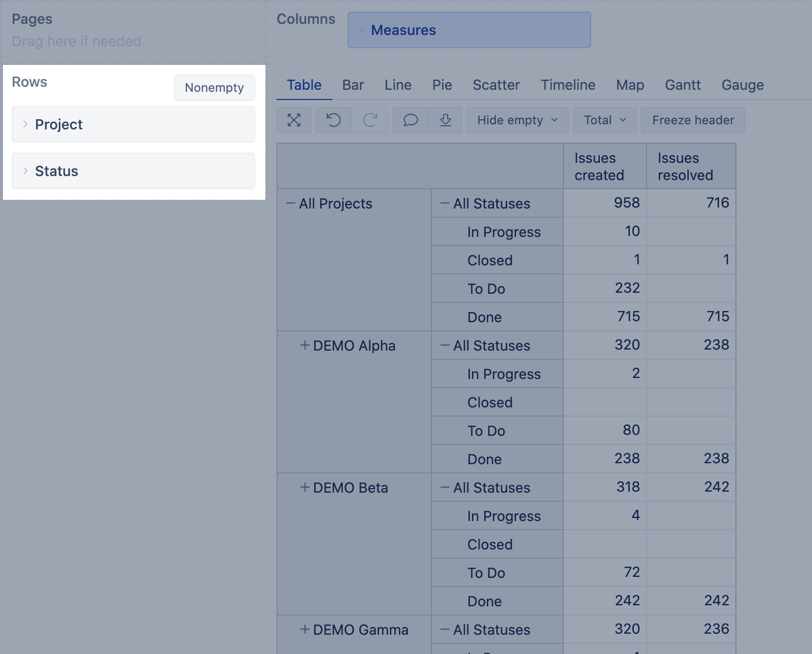
Task: Expand the Measures column dimension
Action: pyautogui.click(x=361, y=30)
